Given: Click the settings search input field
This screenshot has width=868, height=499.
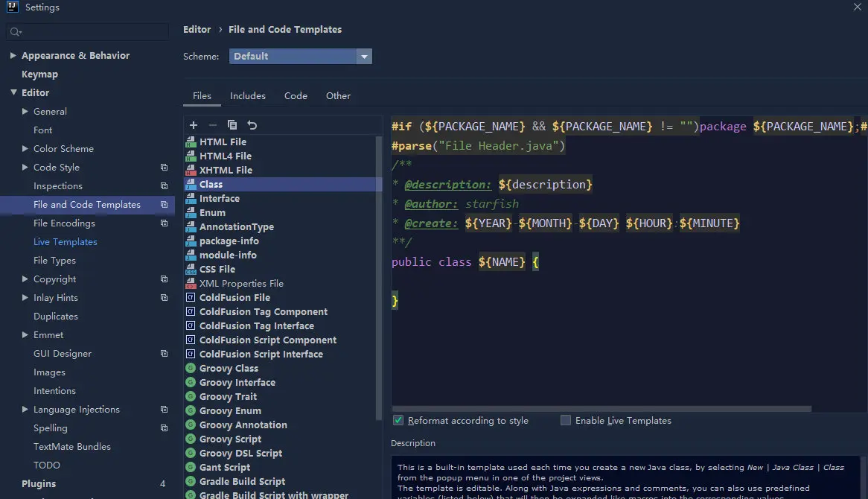Looking at the screenshot, I should click(87, 32).
